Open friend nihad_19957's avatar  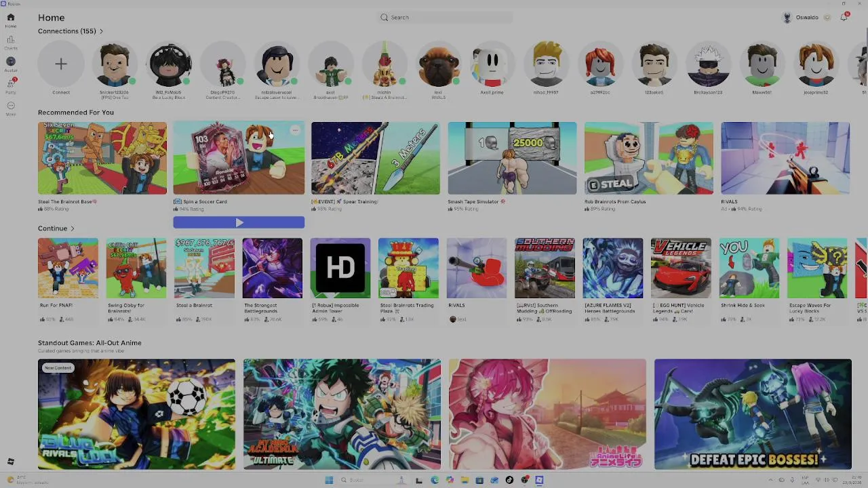pos(546,64)
